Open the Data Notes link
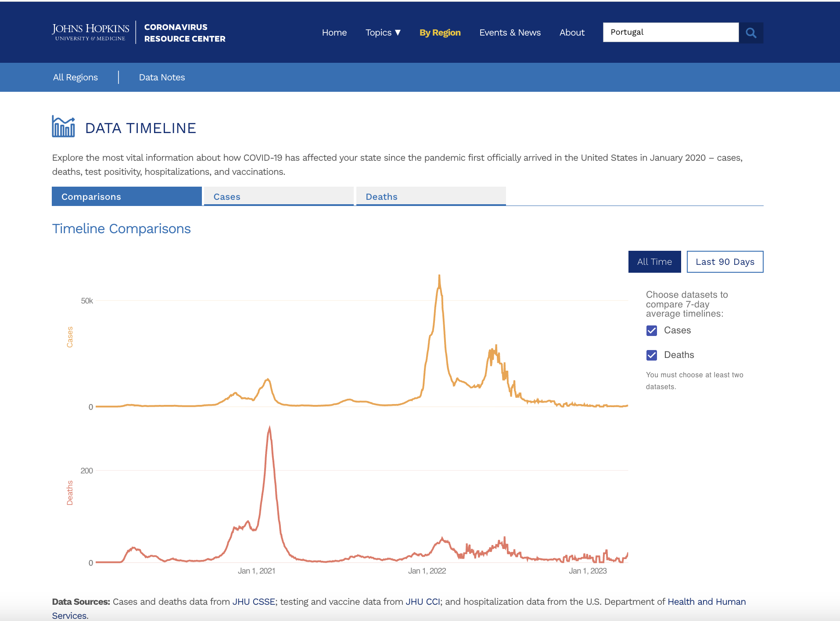The height and width of the screenshot is (621, 840). coord(162,77)
